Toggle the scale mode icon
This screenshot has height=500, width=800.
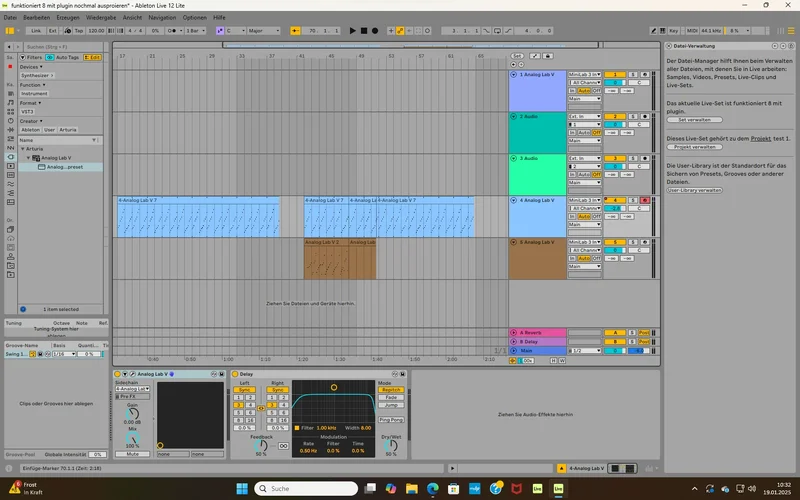[x=220, y=31]
